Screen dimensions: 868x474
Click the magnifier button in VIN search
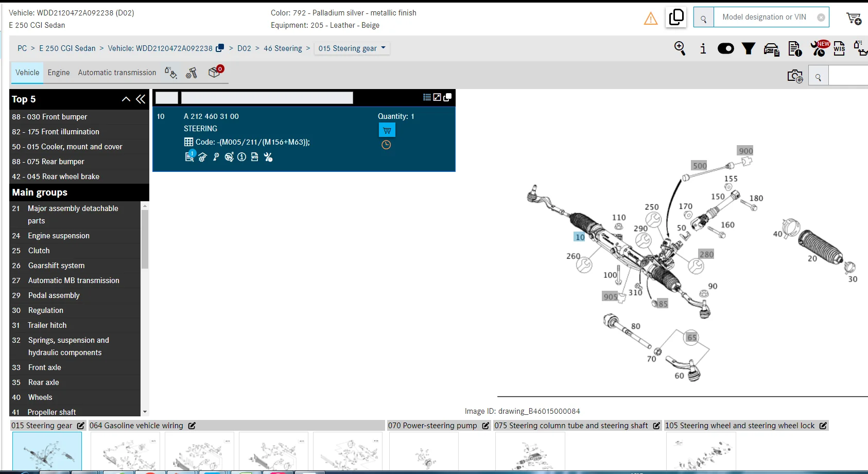(704, 17)
